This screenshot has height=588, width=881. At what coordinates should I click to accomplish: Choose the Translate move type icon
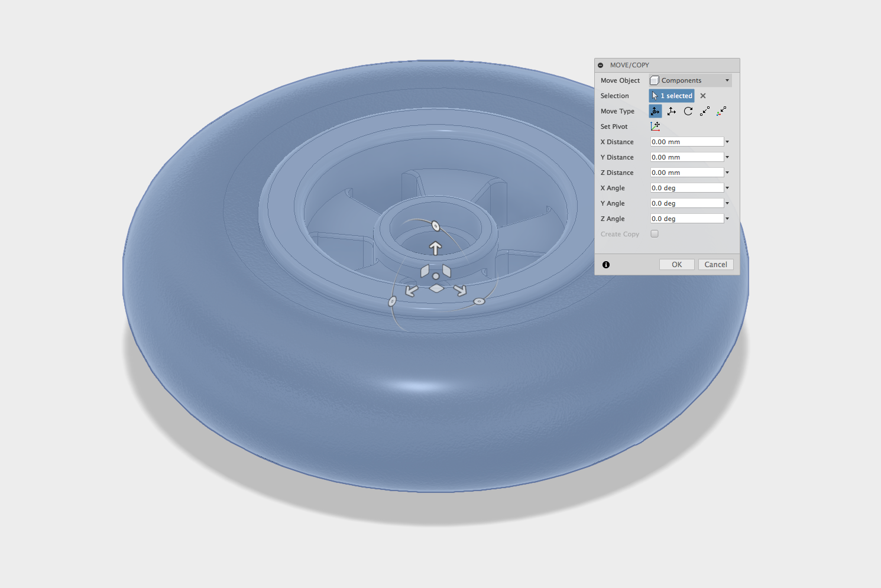(x=672, y=111)
